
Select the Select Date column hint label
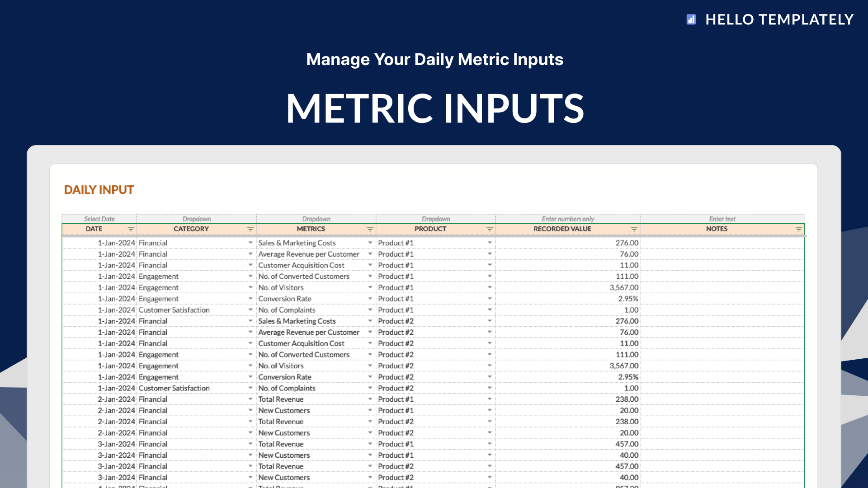pos(99,219)
